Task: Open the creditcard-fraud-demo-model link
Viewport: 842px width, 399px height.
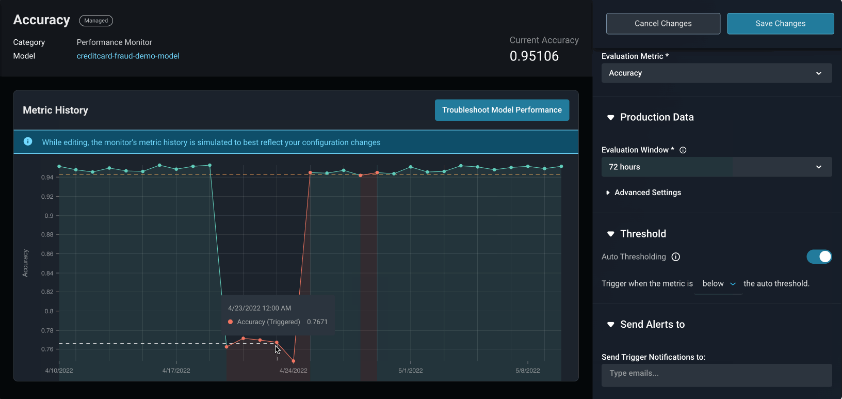Action: pyautogui.click(x=128, y=55)
